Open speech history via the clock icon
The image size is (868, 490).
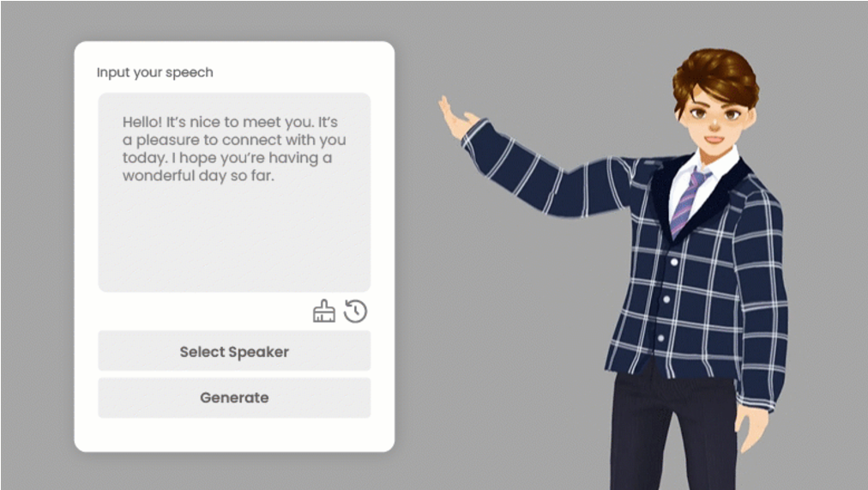(x=355, y=312)
